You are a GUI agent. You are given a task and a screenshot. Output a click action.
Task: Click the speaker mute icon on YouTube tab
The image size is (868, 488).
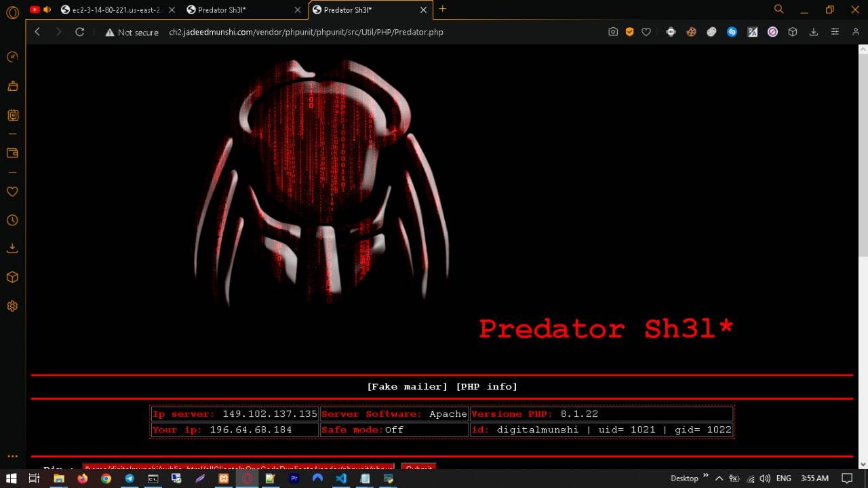(x=47, y=10)
